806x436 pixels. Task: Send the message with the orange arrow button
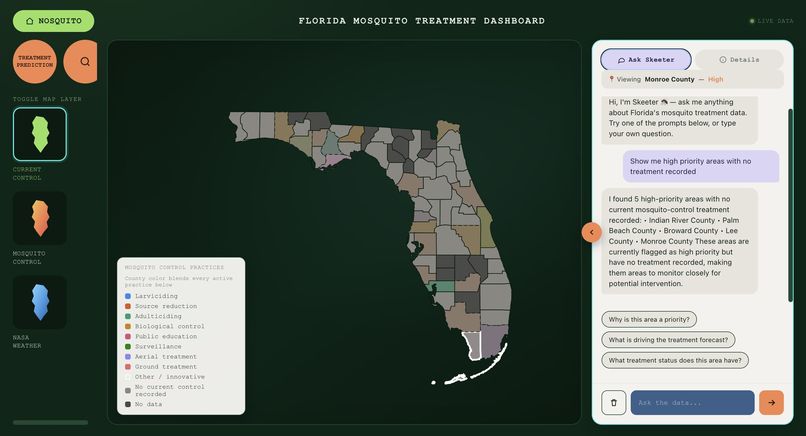[772, 403]
